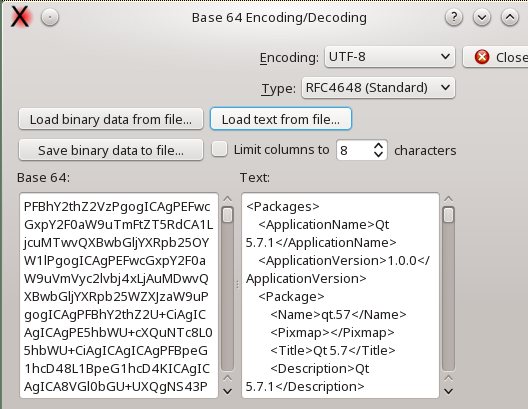Image resolution: width=528 pixels, height=409 pixels.
Task: Click Save binary data to file button
Action: click(x=111, y=150)
